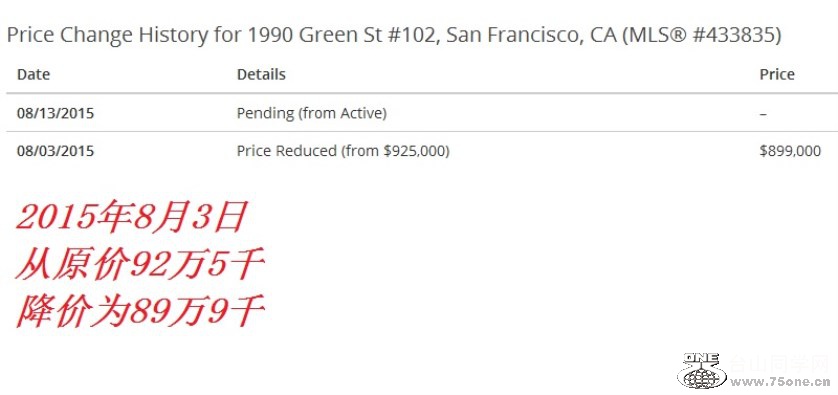Click the red 2015年8月3日 annotation
This screenshot has width=838, height=395.
(x=131, y=217)
